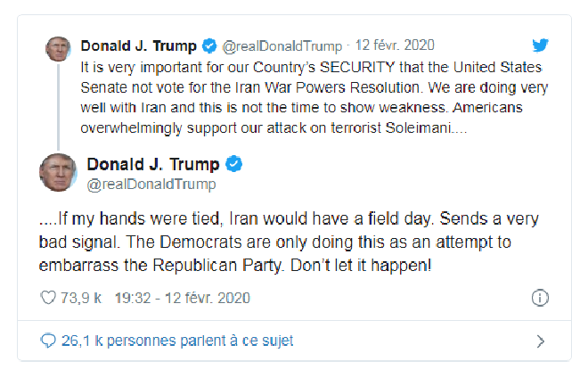This screenshot has height=386, width=588.
Task: Open the bold Donald J. Trump name in main tweet
Action: click(x=152, y=165)
